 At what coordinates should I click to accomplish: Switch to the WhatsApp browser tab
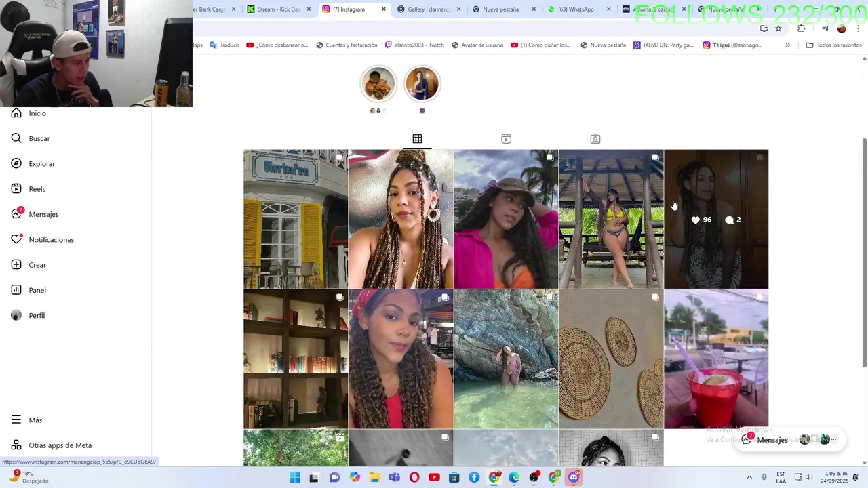[x=574, y=9]
